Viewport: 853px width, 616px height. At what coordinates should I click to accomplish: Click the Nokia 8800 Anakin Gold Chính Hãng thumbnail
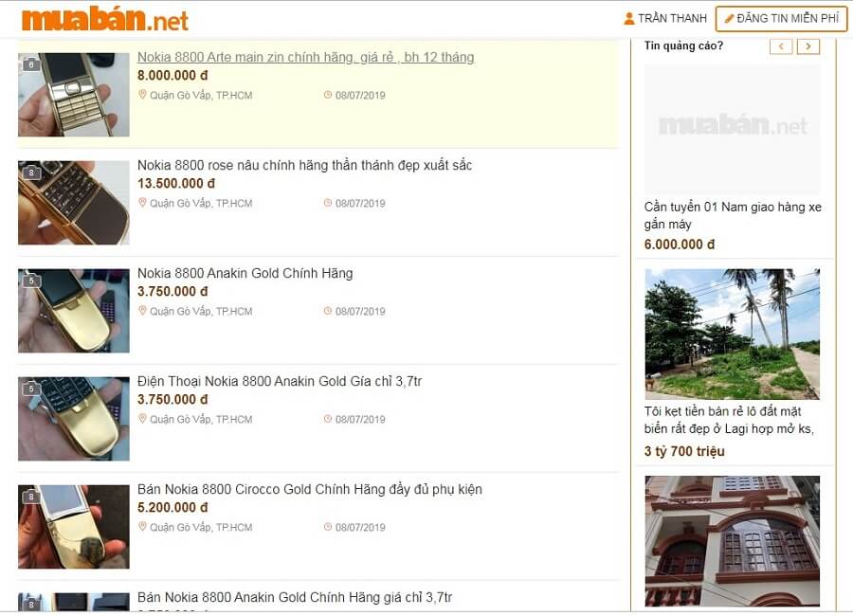click(x=73, y=311)
